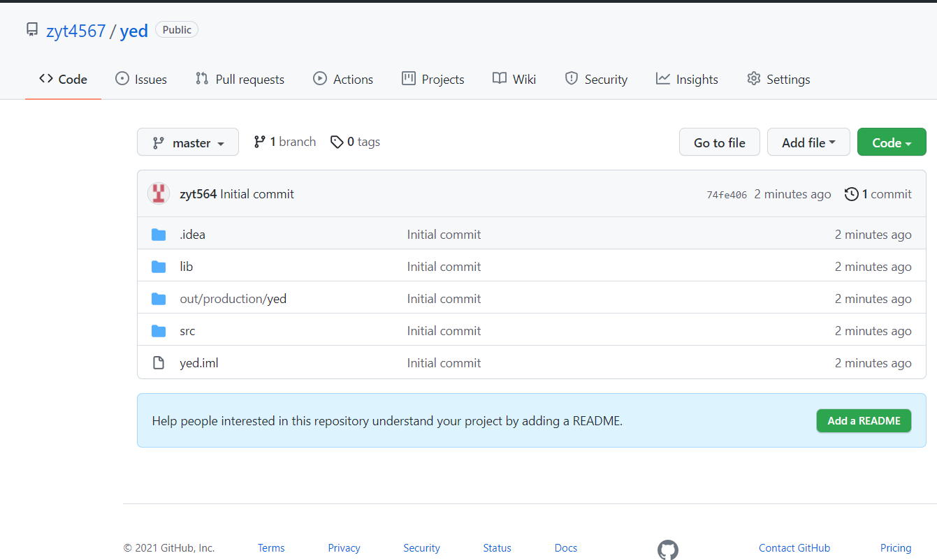Open the header Initial commit message
Screen dimensions: 937x560
257,194
